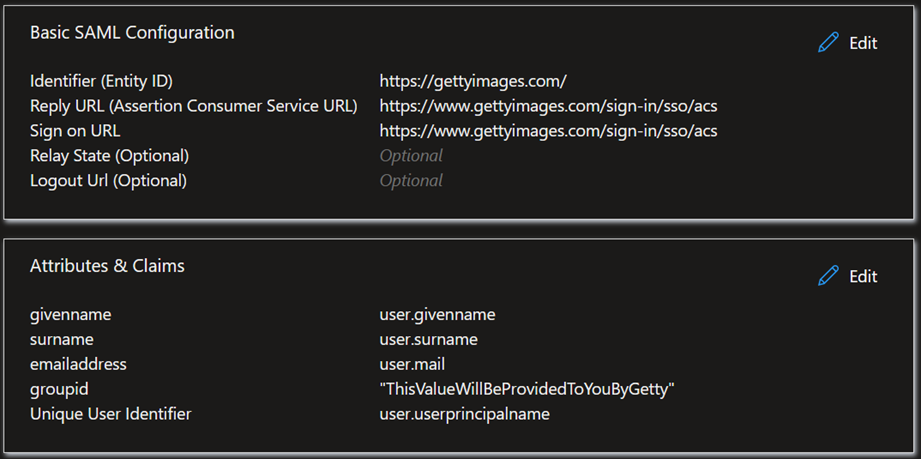Click the Edit label in Basic SAML Configuration
This screenshot has width=921, height=459.
863,43
